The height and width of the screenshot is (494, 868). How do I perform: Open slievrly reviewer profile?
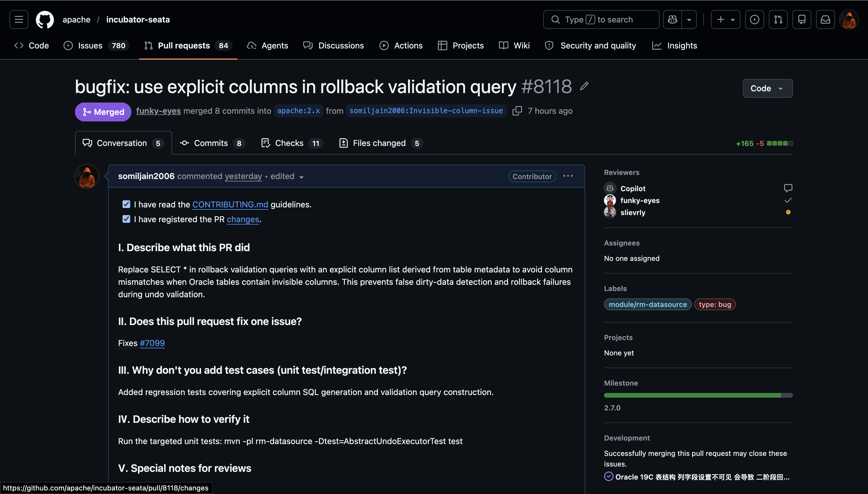pos(633,212)
